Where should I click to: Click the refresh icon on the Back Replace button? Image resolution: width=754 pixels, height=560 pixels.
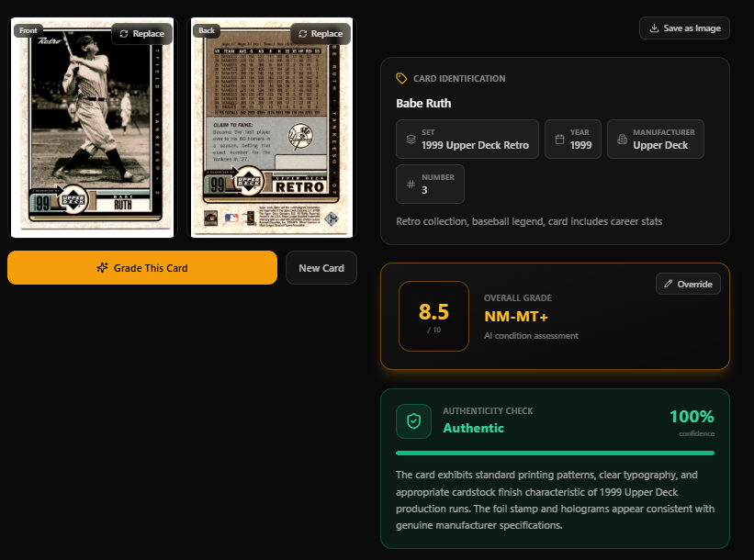pos(302,34)
